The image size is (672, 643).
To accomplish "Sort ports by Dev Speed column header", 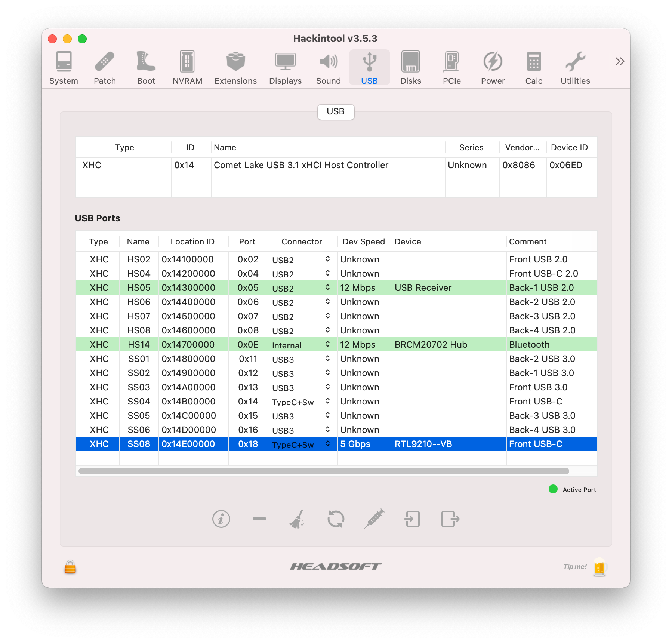I will 364,241.
